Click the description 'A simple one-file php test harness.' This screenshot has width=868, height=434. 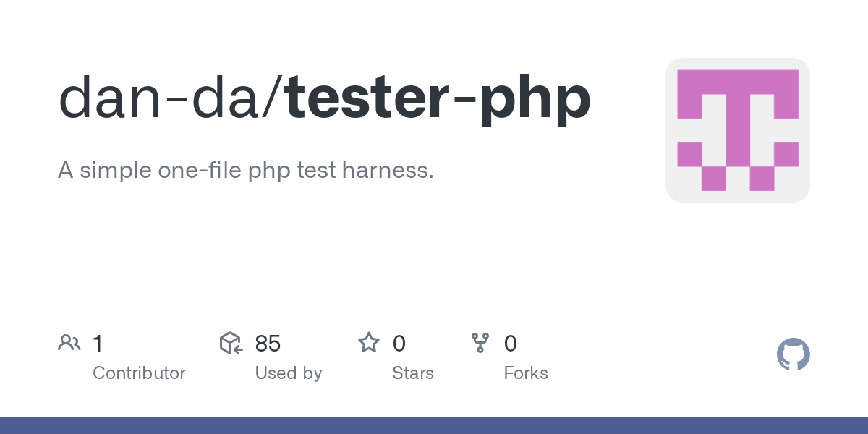pyautogui.click(x=246, y=171)
